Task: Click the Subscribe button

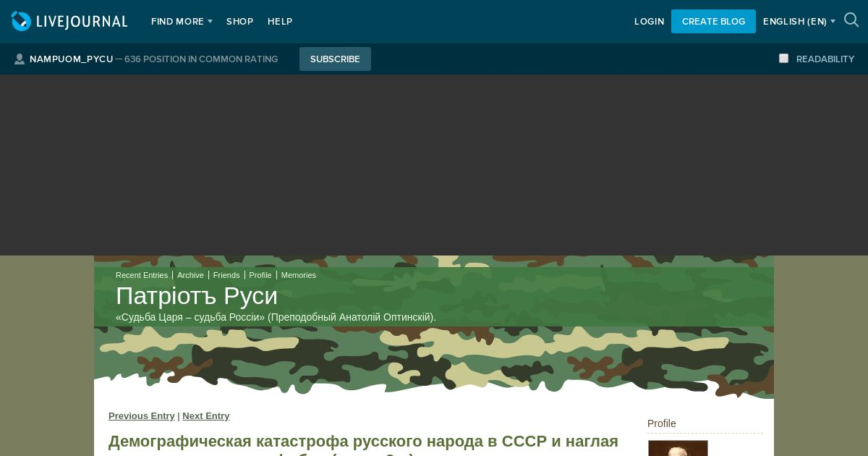Action: point(335,59)
